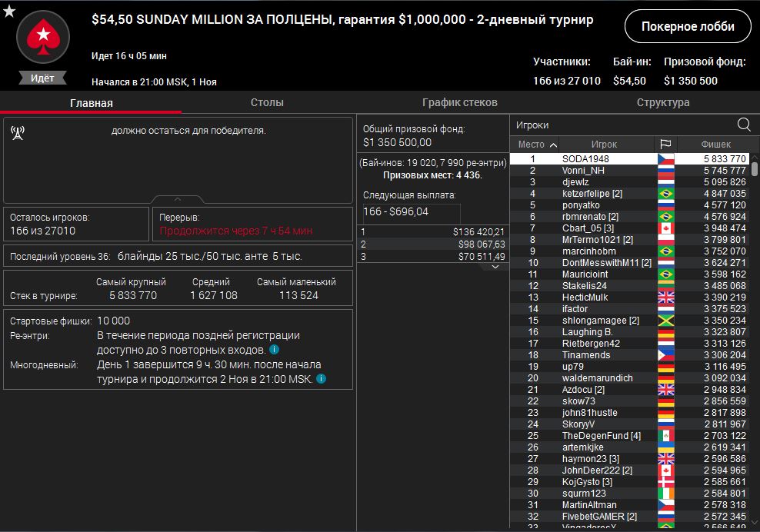Click the players list vertical scrollbar
The image size is (760, 532).
[x=755, y=169]
